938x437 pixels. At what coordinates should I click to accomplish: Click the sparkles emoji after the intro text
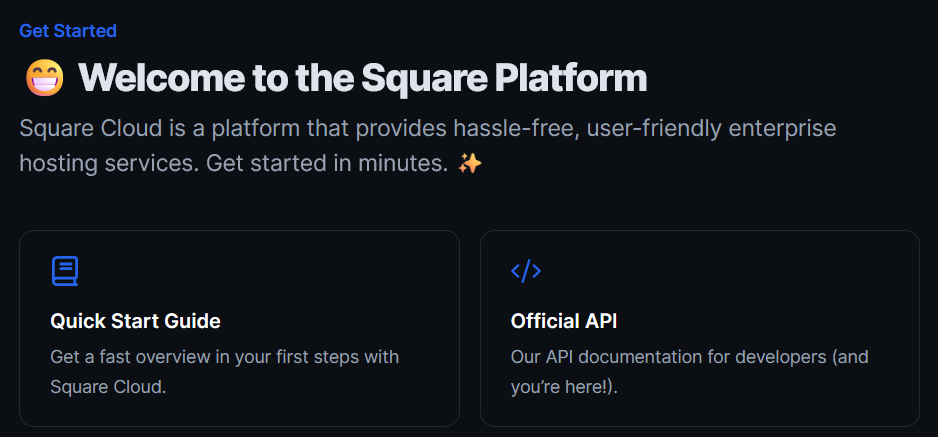pyautogui.click(x=470, y=164)
